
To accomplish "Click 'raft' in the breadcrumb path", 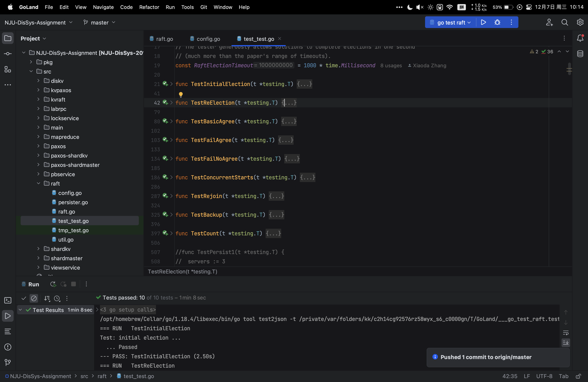I will click(x=102, y=376).
